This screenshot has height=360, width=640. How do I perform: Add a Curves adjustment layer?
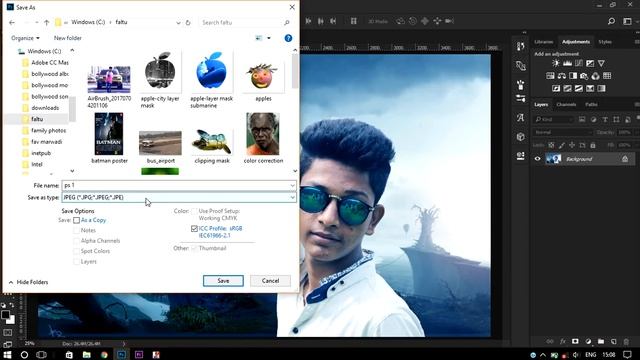(579, 63)
